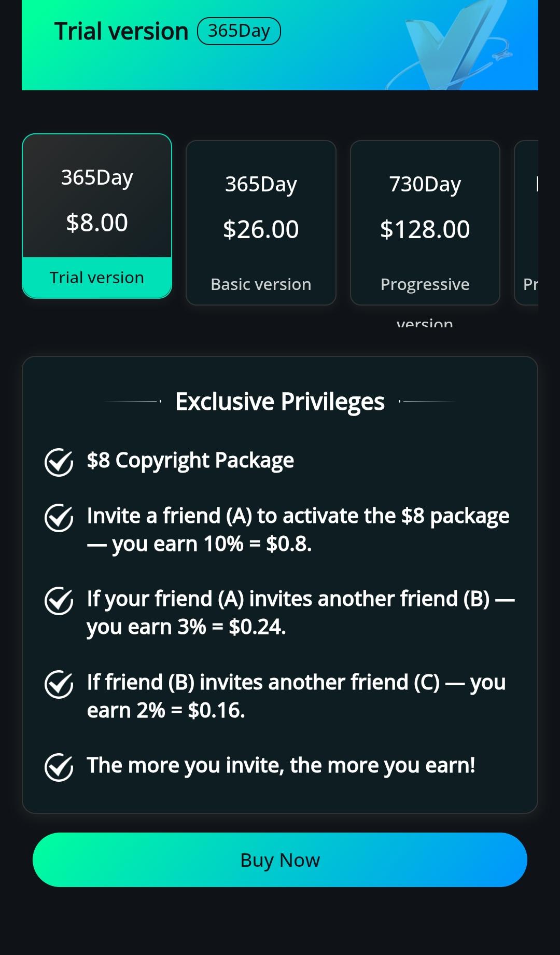Click the Trial version banner title
Screen dimensions: 560x955
point(121,32)
